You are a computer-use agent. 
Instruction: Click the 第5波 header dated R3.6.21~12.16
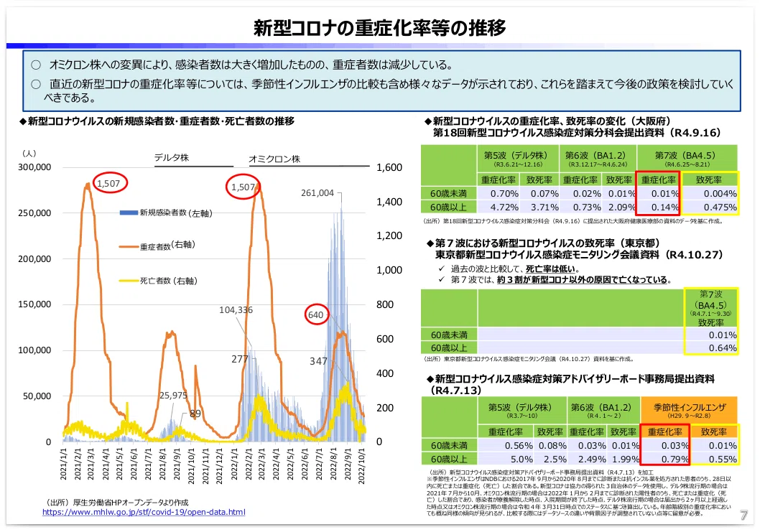click(x=518, y=159)
